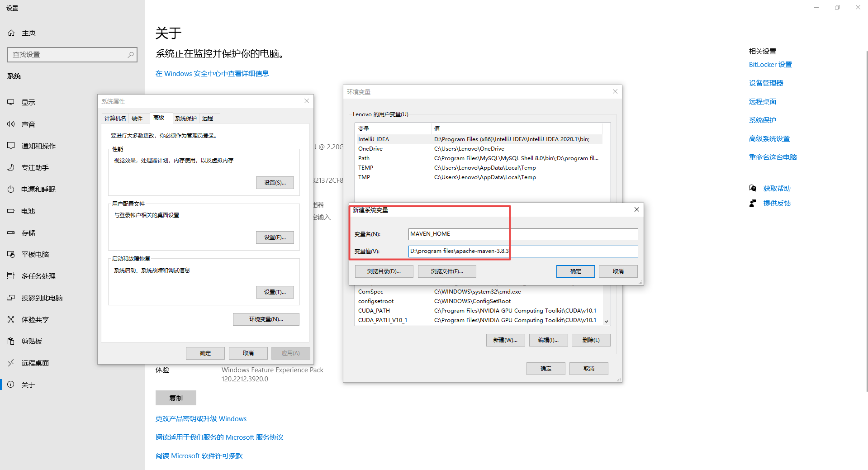This screenshot has width=868, height=470.
Task: Click the clipboard icon for 剪贴板
Action: 11,341
